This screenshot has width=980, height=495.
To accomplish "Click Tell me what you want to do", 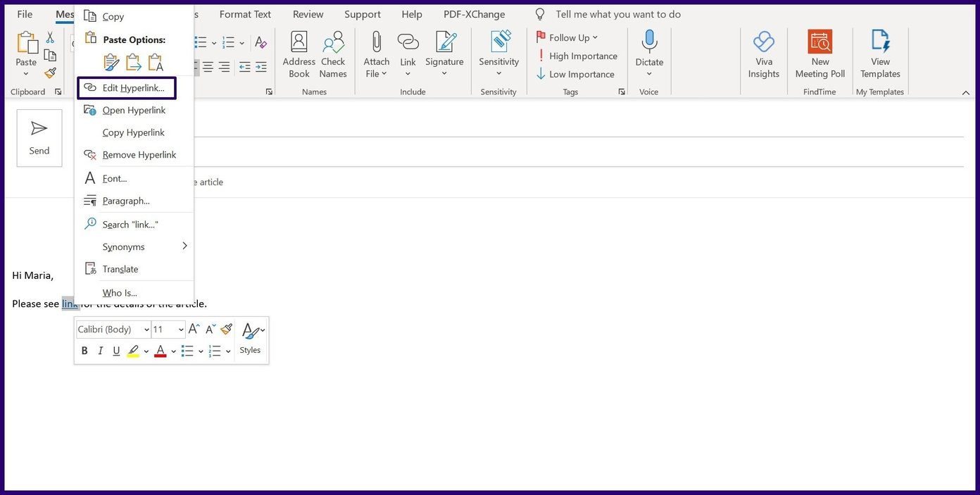I will coord(618,14).
